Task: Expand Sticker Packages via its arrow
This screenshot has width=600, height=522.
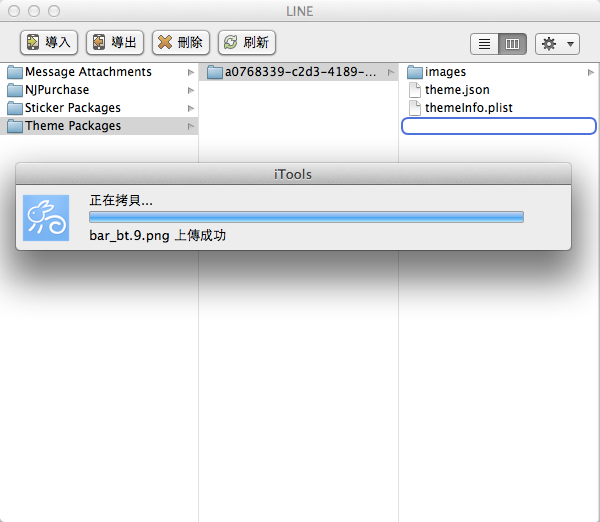Action: 191,108
